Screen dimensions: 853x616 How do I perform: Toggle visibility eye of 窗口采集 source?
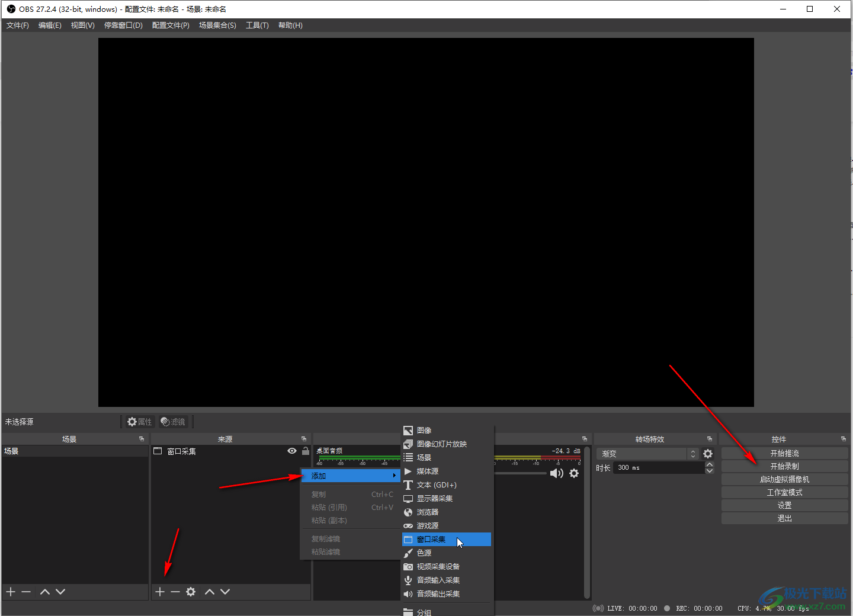point(292,451)
